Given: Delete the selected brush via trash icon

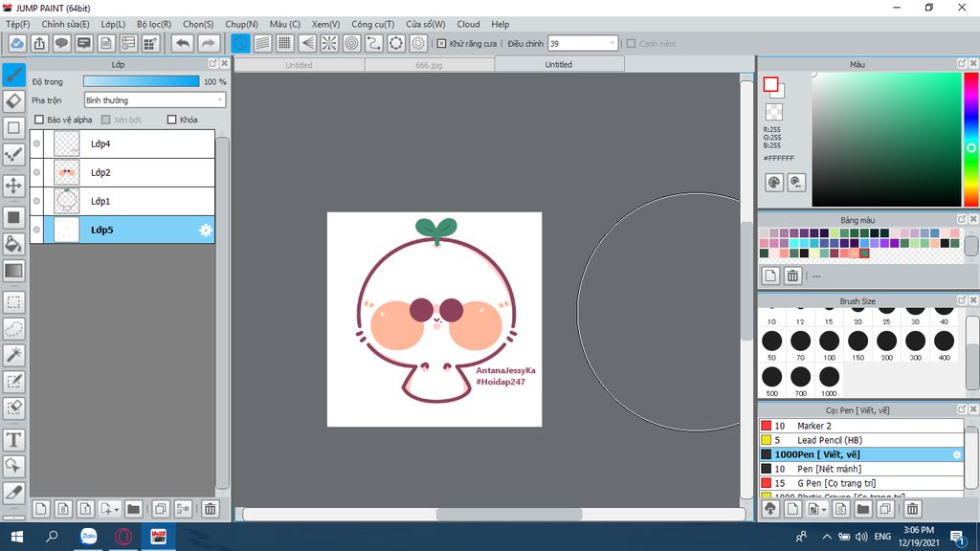Looking at the screenshot, I should (912, 509).
